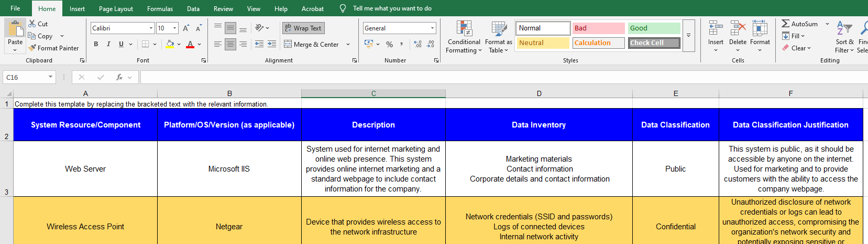Switch to the Insert tab
Screen dimensions: 868x244
coord(77,8)
